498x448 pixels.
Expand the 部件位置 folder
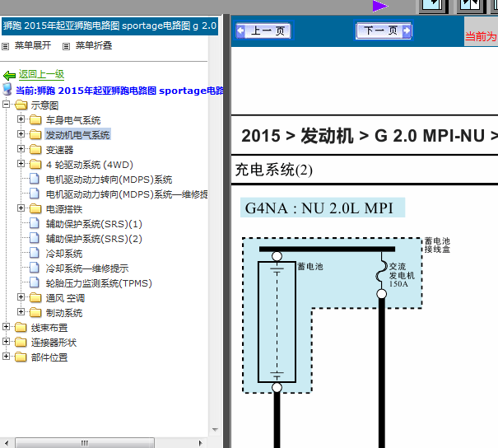[x=6, y=357]
